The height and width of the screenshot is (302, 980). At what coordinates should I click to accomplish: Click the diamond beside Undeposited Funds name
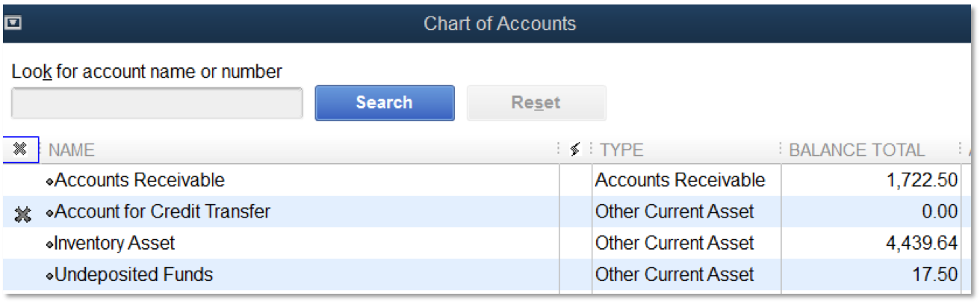[x=50, y=276]
